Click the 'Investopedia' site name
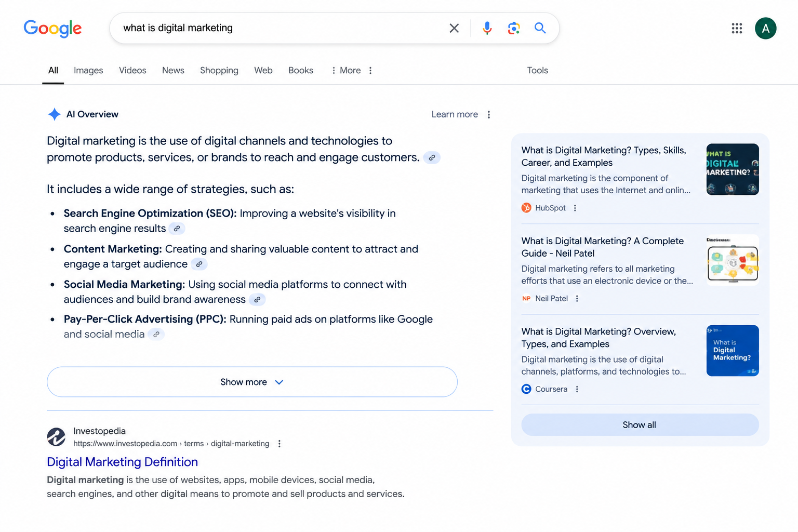This screenshot has width=798, height=532. pos(99,431)
